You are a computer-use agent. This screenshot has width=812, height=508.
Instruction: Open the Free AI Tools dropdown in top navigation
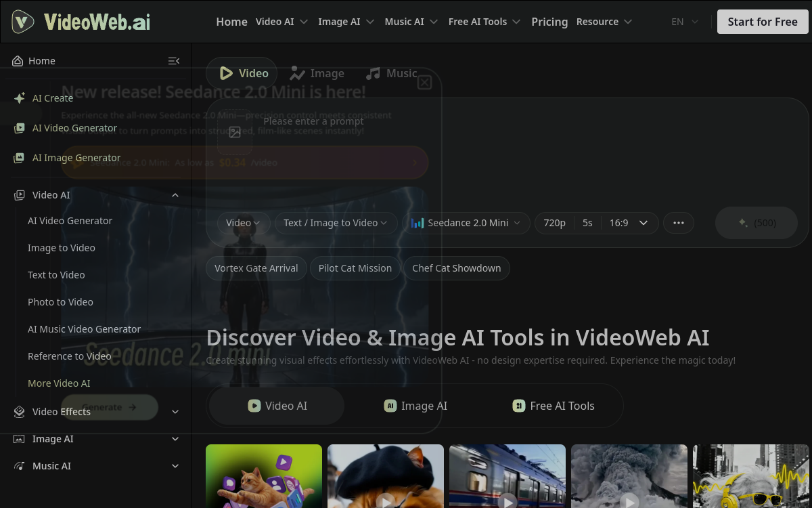coord(484,22)
